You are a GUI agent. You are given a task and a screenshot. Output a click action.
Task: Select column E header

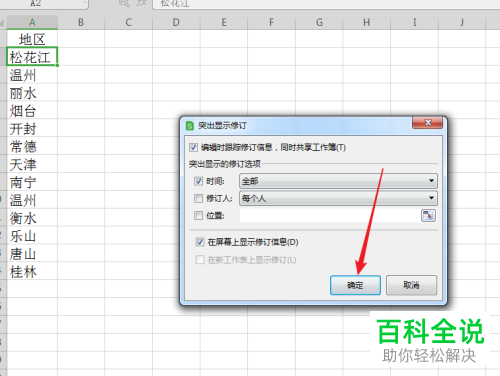click(x=224, y=22)
